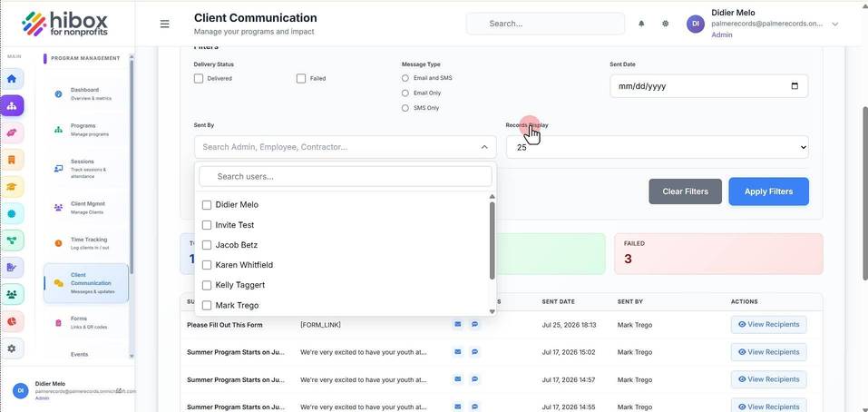Check the Delivered status checkbox
The image size is (868, 412).
199,79
